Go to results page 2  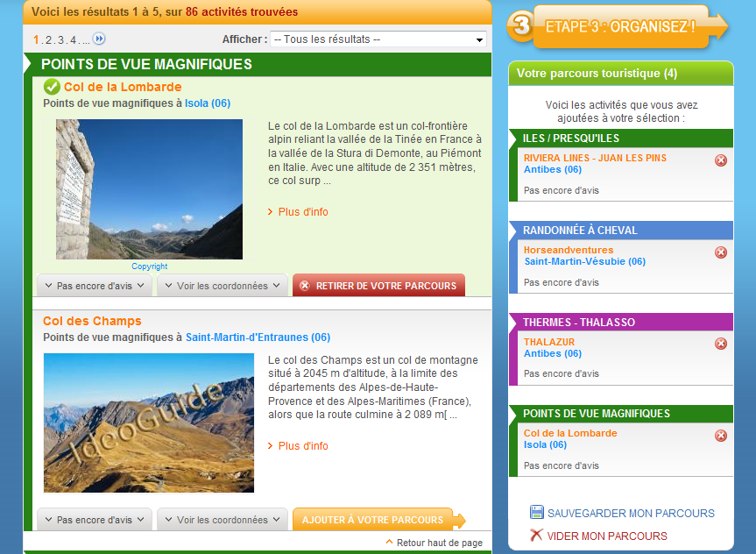coord(49,39)
